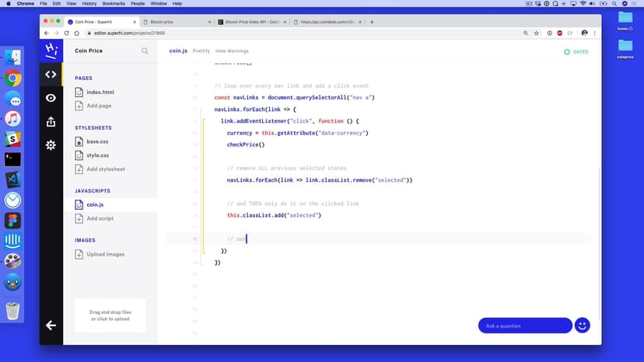Click the SuperHi logo icon
The image size is (644, 362).
coord(51,50)
